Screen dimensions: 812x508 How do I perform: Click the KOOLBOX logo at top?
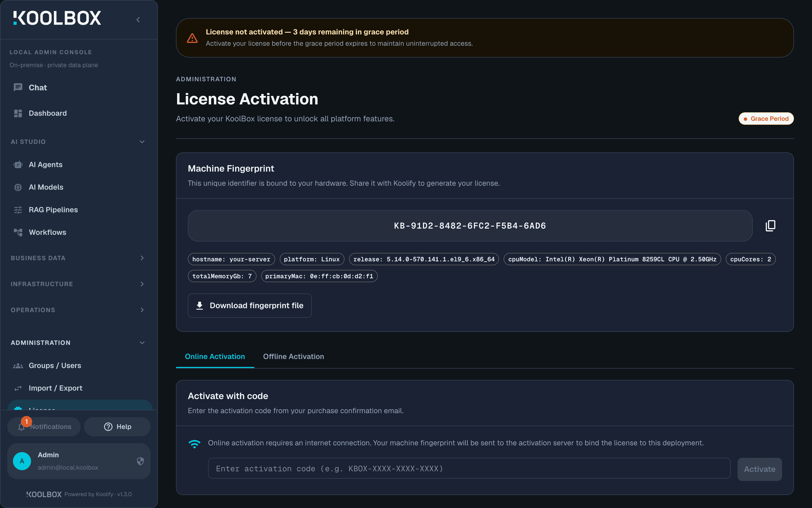(x=57, y=18)
